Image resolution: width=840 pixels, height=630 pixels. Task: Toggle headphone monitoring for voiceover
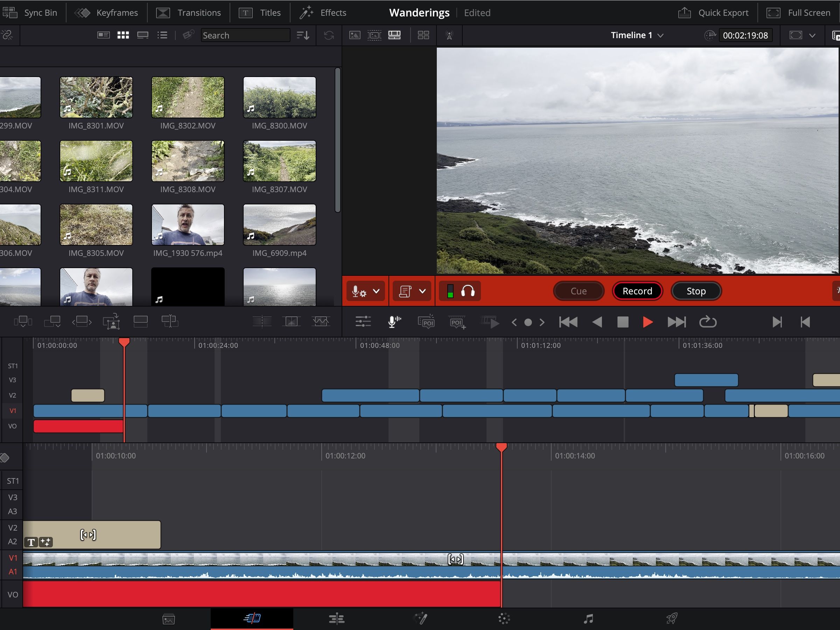tap(468, 291)
